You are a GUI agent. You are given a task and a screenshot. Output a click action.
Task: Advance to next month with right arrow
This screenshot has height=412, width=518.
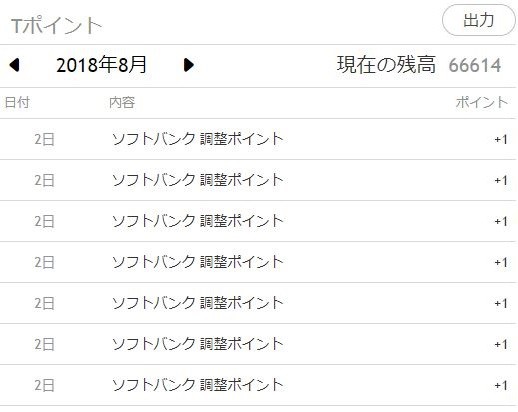coord(189,65)
